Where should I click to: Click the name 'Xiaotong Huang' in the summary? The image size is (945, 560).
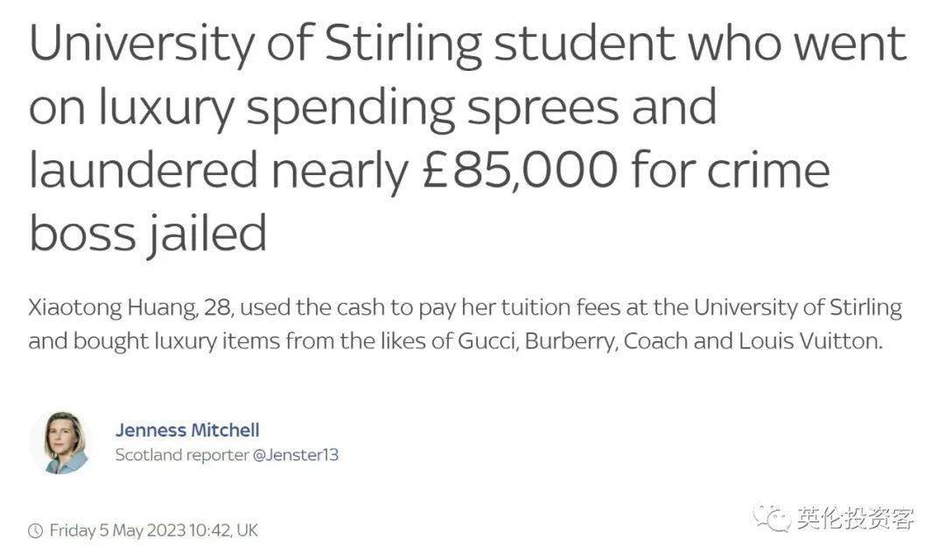[x=112, y=308]
